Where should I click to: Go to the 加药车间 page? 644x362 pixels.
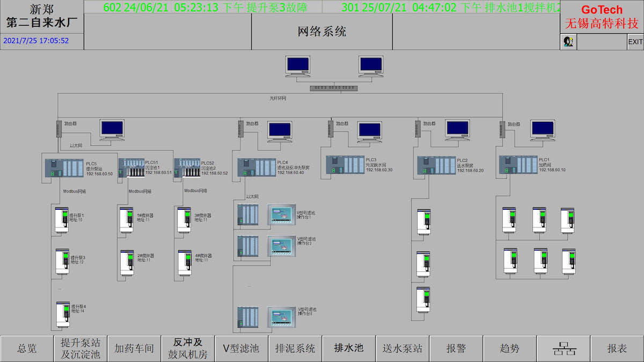(134, 349)
